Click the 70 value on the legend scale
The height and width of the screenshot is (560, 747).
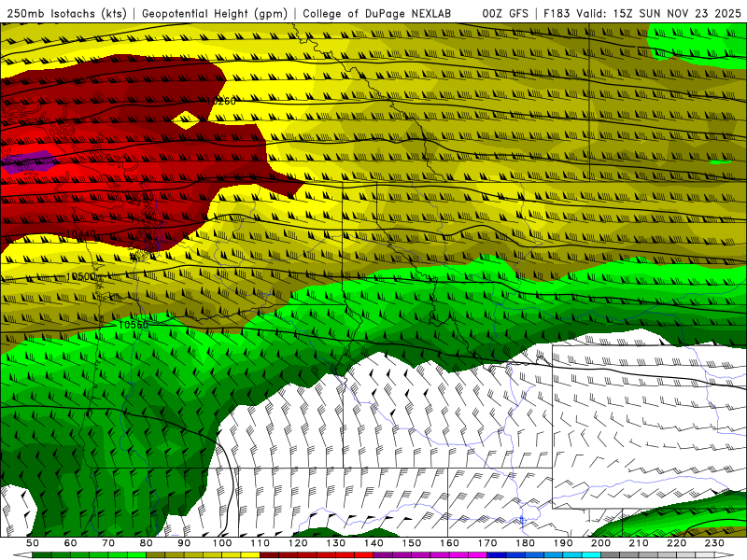click(x=108, y=543)
